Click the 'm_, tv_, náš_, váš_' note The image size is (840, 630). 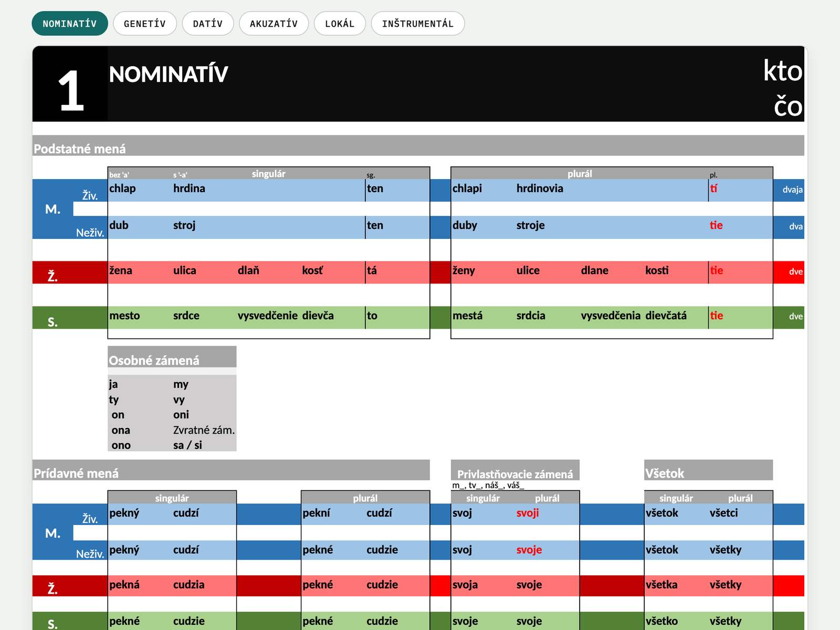[x=488, y=486]
